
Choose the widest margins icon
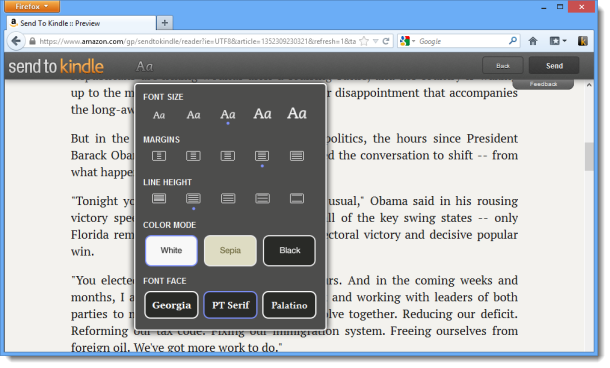click(x=159, y=156)
